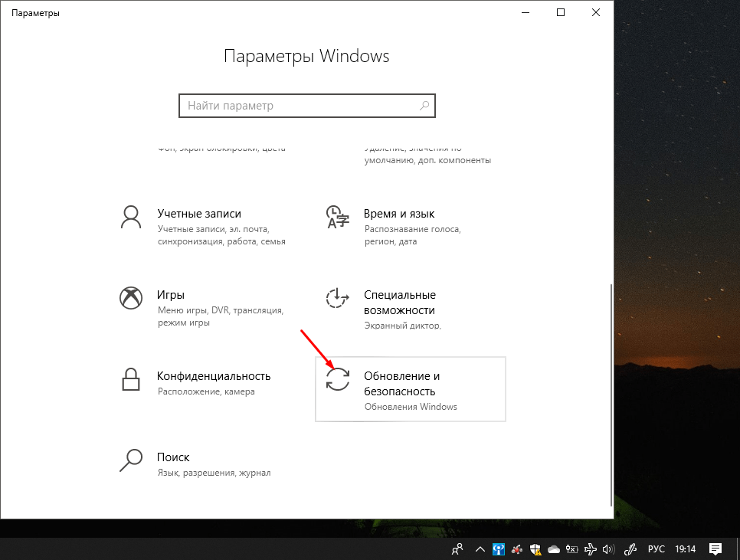Close the Параметры window
This screenshot has height=560, width=740.
[595, 13]
